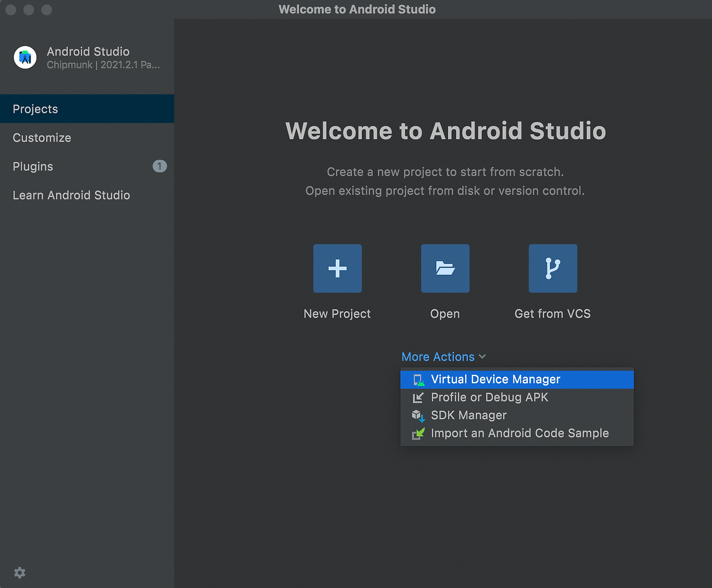Click the New Project label
This screenshot has width=712, height=588.
click(x=337, y=314)
